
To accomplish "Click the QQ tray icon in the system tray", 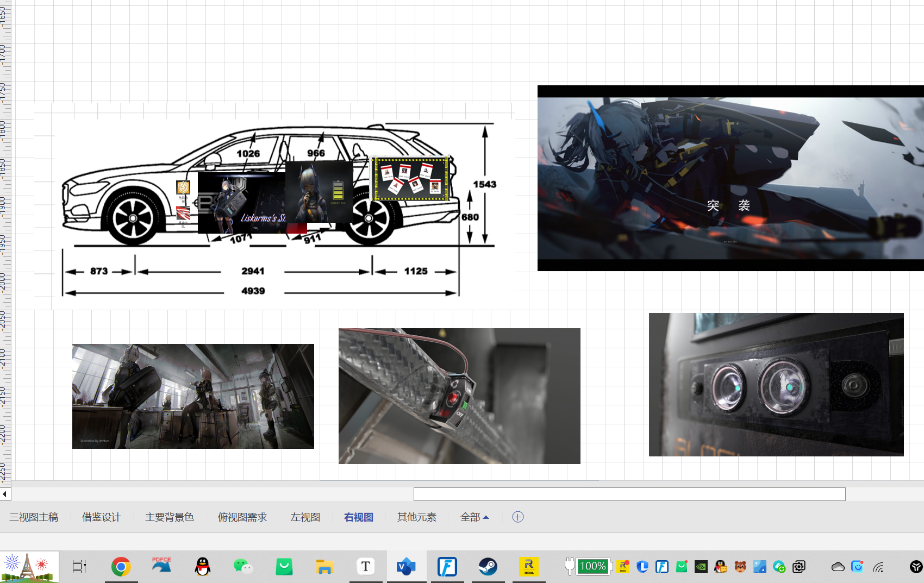I will 721,567.
